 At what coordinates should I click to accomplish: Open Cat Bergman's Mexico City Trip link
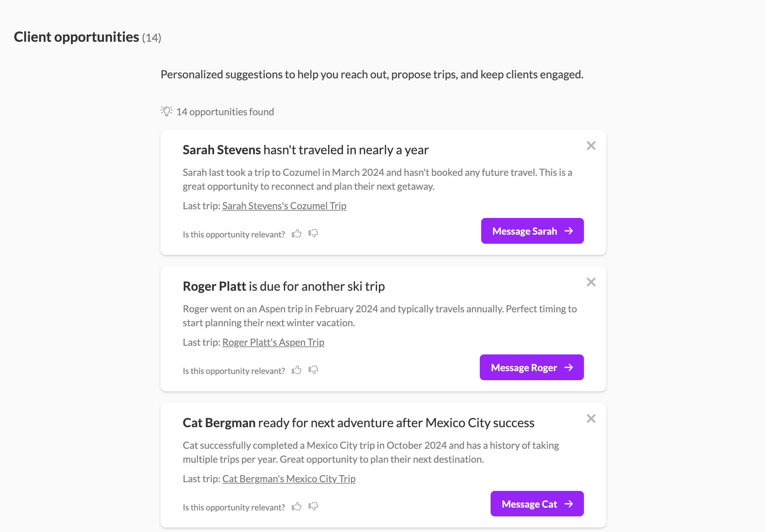[289, 479]
